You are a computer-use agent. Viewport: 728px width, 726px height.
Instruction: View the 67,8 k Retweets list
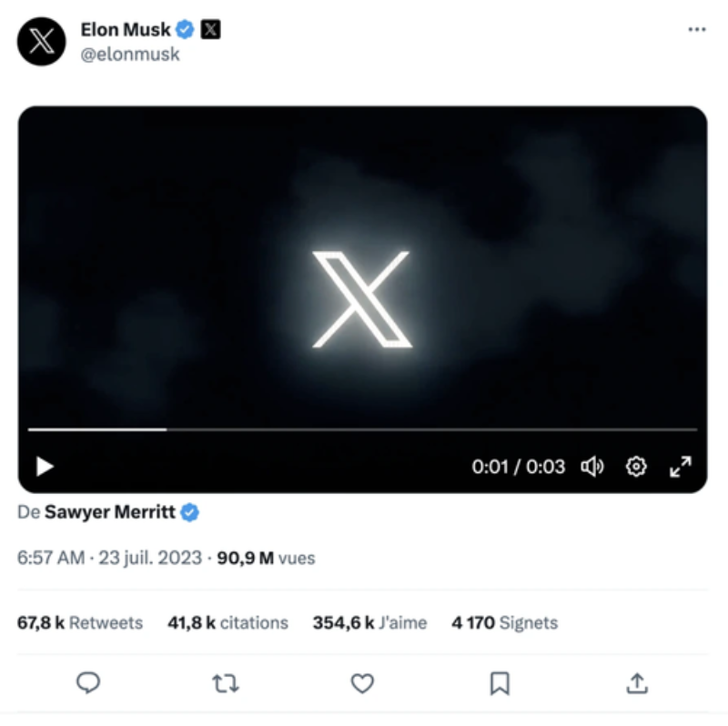[80, 623]
